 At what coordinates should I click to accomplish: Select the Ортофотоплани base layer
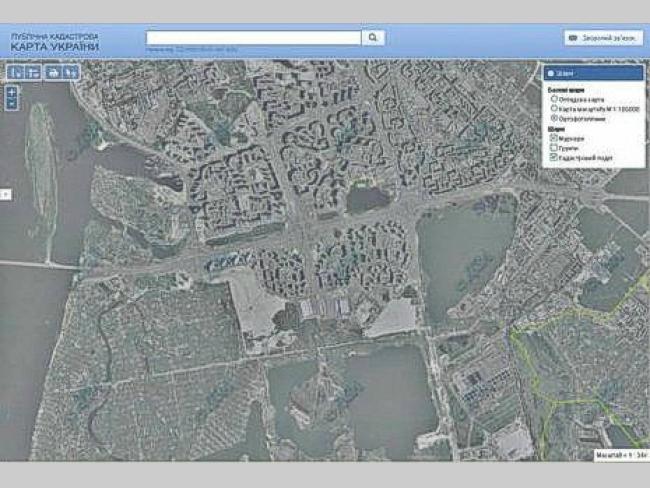click(555, 118)
